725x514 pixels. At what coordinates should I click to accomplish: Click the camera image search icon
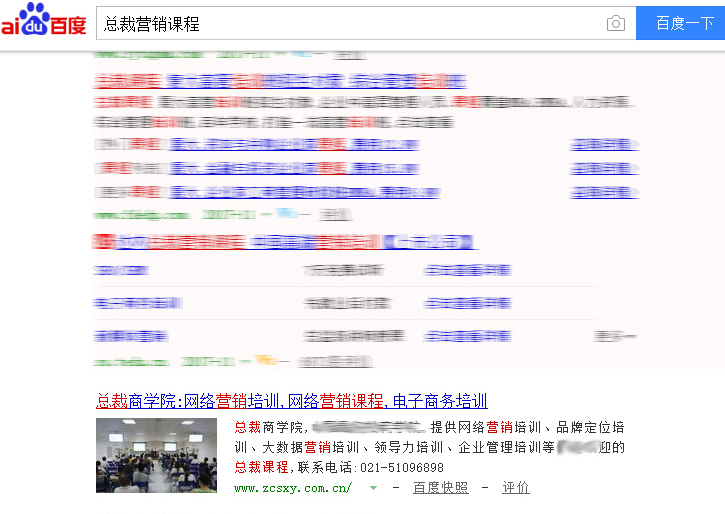point(615,23)
